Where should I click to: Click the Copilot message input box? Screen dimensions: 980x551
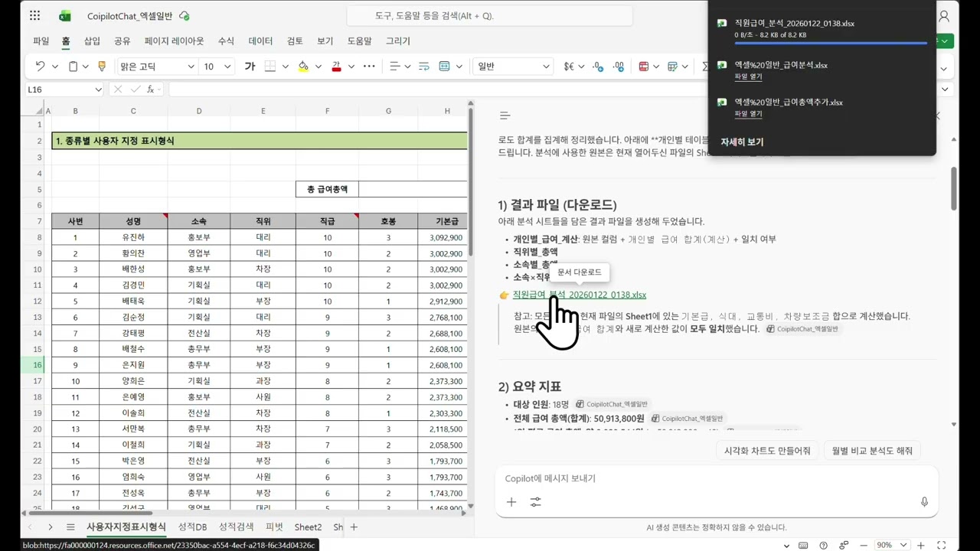coord(716,478)
